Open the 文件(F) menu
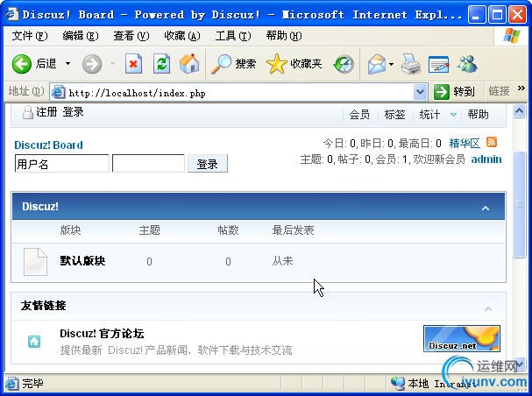Screen dimensions: 532x396 click(30, 36)
